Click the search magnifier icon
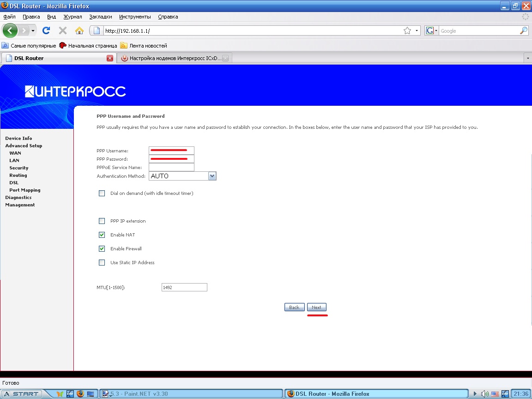This screenshot has width=532, height=399. point(523,31)
